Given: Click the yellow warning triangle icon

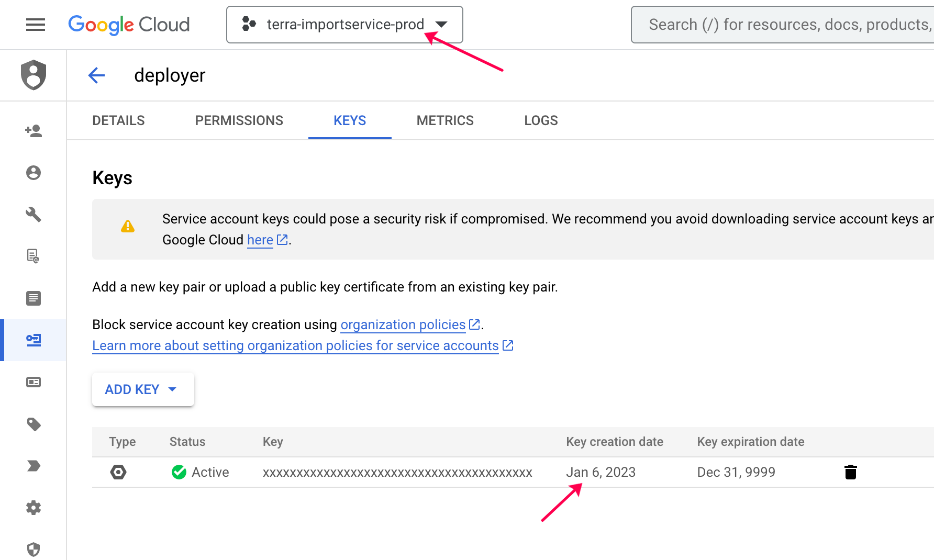Looking at the screenshot, I should [128, 226].
